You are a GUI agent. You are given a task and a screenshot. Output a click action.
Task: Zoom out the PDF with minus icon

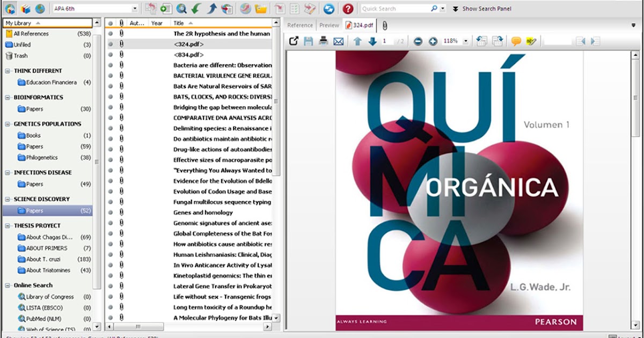[x=418, y=41]
